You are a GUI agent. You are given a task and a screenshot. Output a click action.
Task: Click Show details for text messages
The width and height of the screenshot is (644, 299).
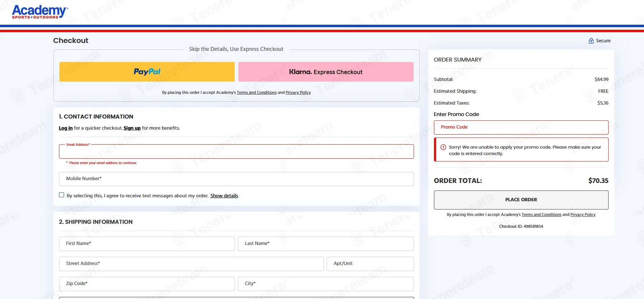pyautogui.click(x=224, y=196)
